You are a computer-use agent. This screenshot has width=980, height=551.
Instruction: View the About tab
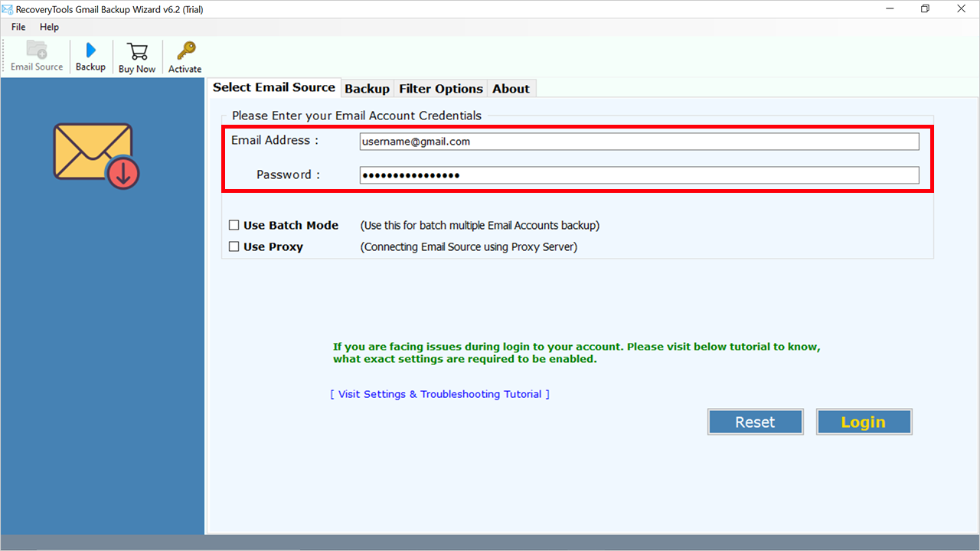(x=511, y=88)
